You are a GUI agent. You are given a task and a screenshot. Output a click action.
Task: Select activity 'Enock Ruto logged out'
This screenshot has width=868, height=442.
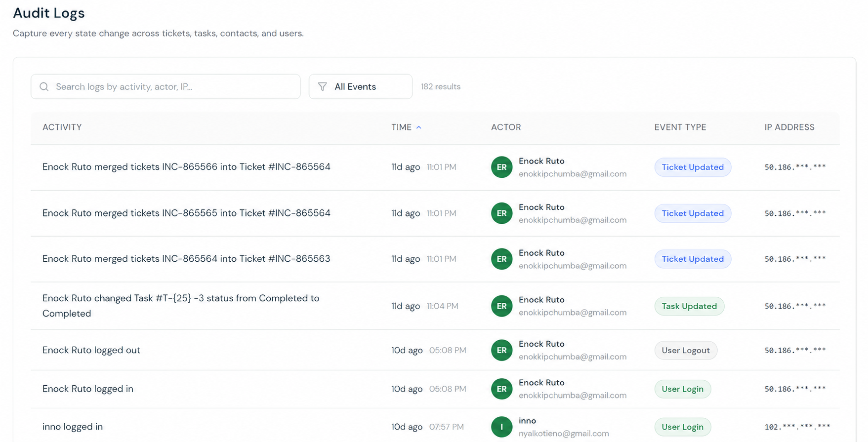click(x=91, y=350)
